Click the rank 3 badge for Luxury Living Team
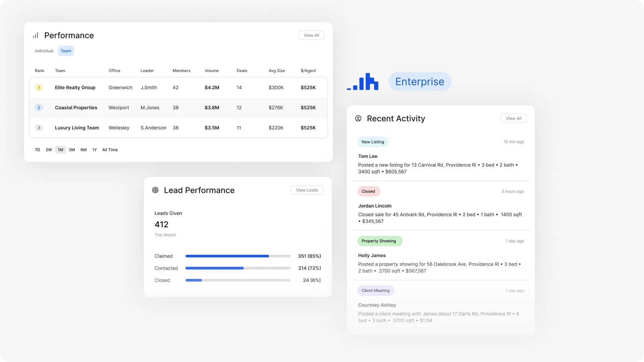 (39, 128)
